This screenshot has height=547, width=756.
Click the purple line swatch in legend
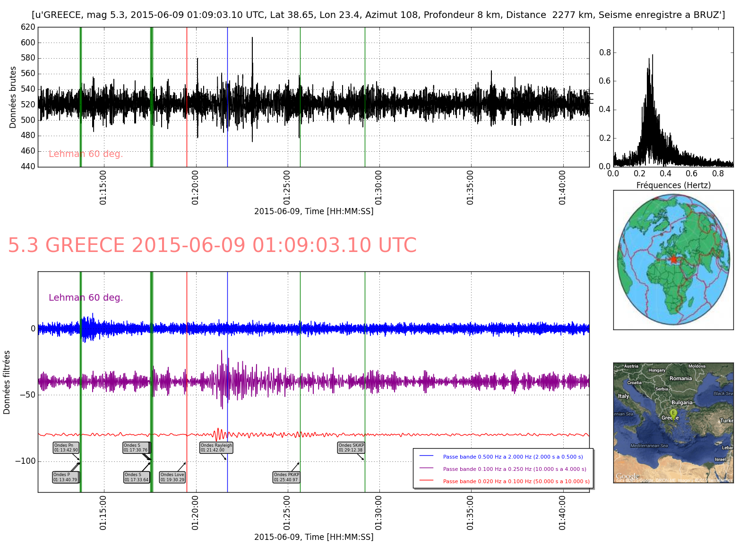point(426,469)
